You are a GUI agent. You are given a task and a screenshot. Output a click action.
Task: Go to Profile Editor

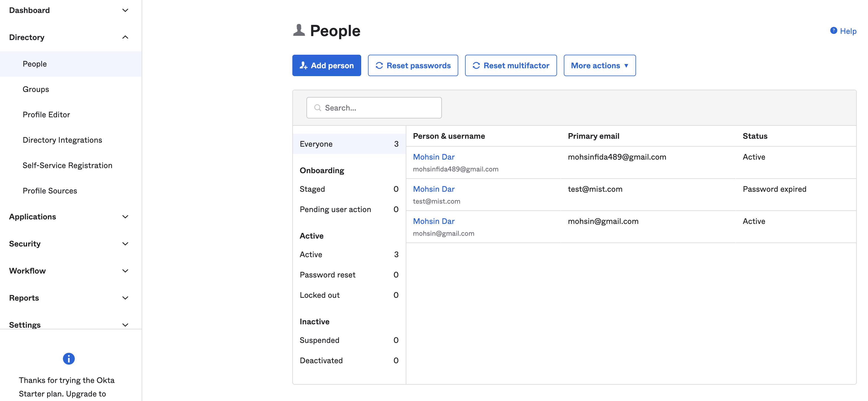[x=46, y=114]
